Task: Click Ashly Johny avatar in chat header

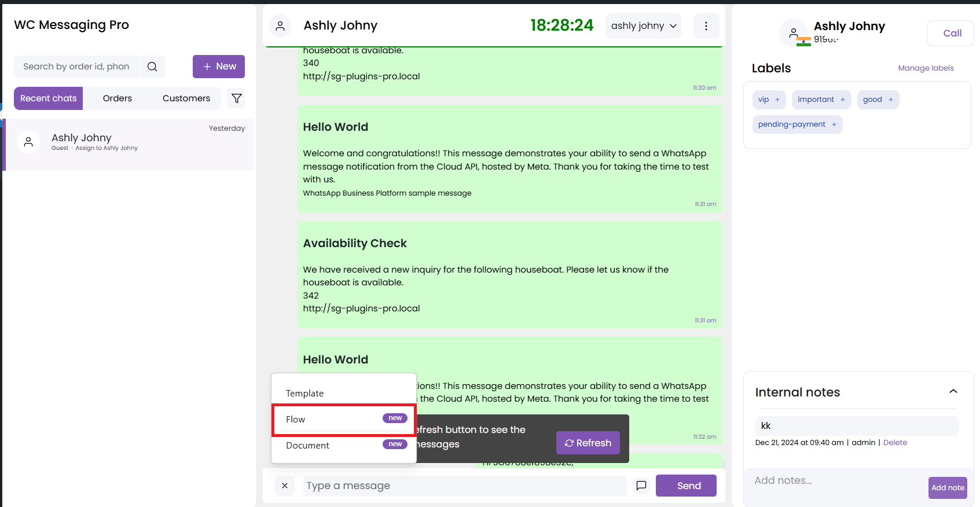Action: [x=280, y=26]
